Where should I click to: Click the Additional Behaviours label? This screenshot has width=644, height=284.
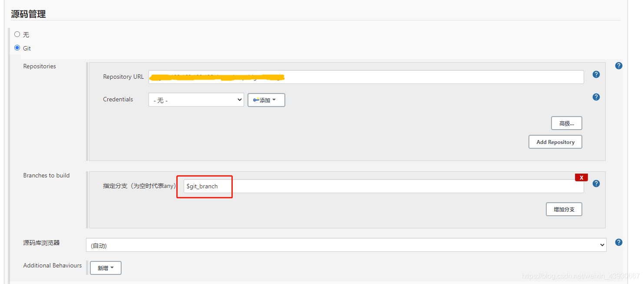pos(53,265)
